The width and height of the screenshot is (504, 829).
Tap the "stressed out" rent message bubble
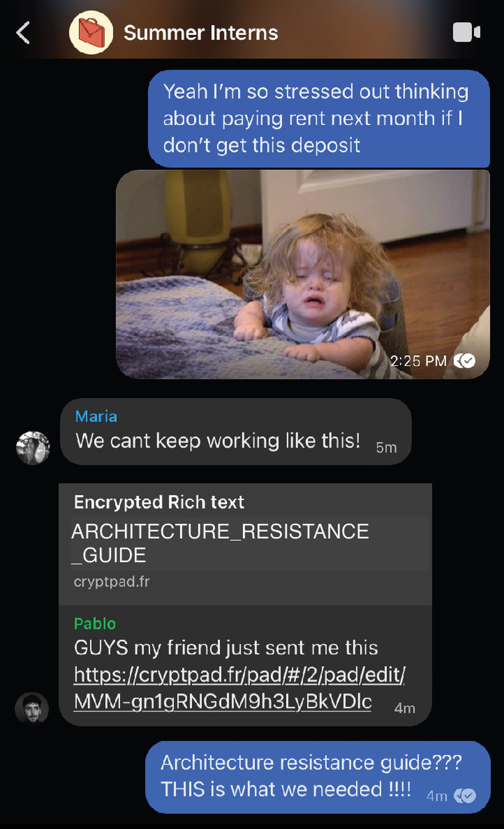319,119
